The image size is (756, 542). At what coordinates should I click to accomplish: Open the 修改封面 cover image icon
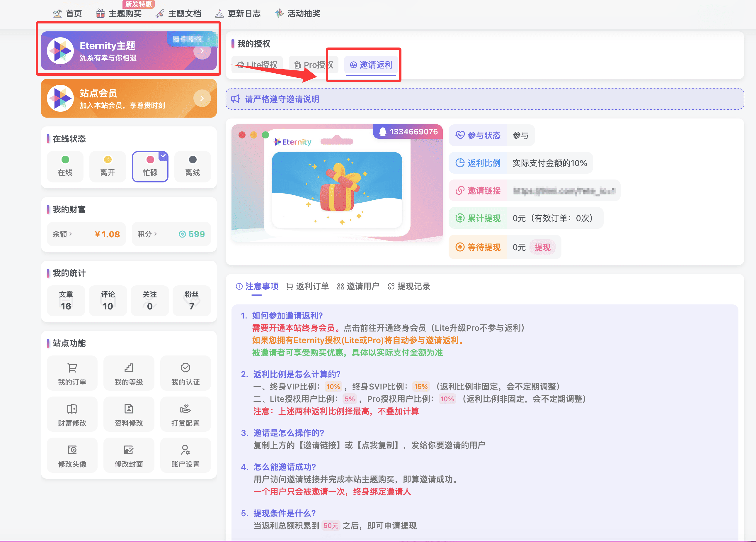click(129, 450)
